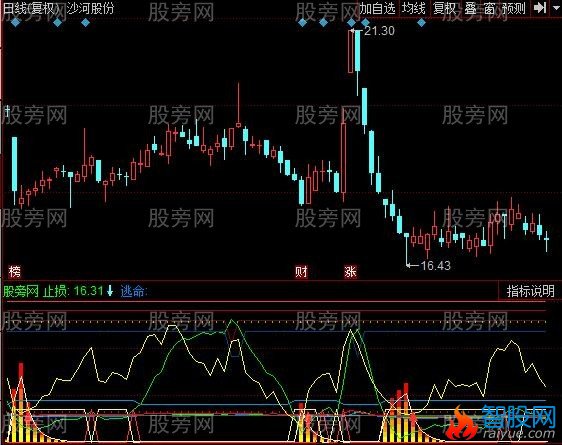Click the 加自选 button
This screenshot has height=445, width=562.
click(377, 8)
